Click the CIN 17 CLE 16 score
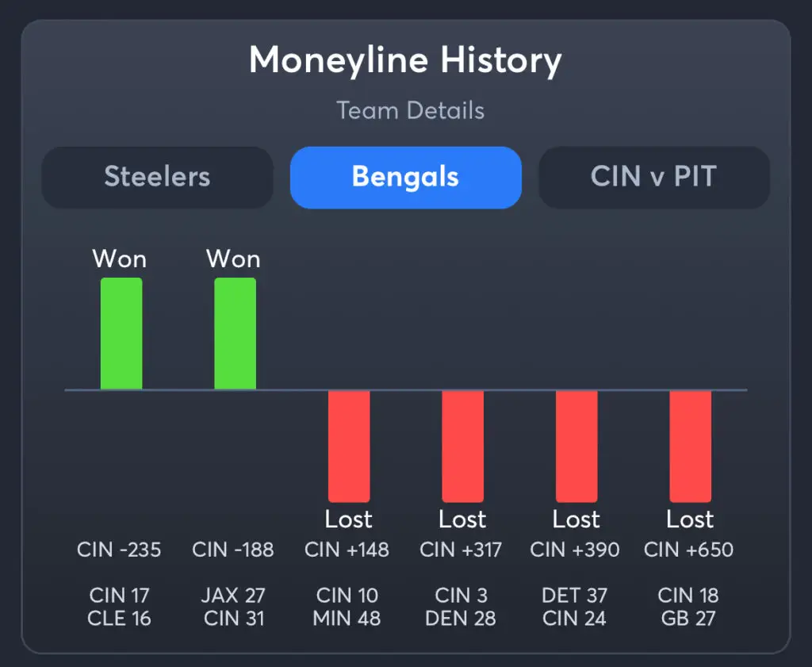 [120, 607]
